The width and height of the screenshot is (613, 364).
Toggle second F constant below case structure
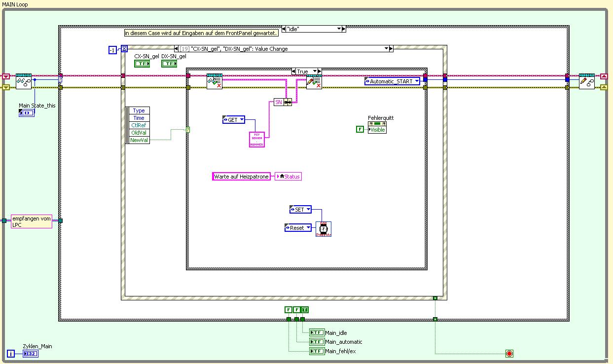tap(296, 310)
